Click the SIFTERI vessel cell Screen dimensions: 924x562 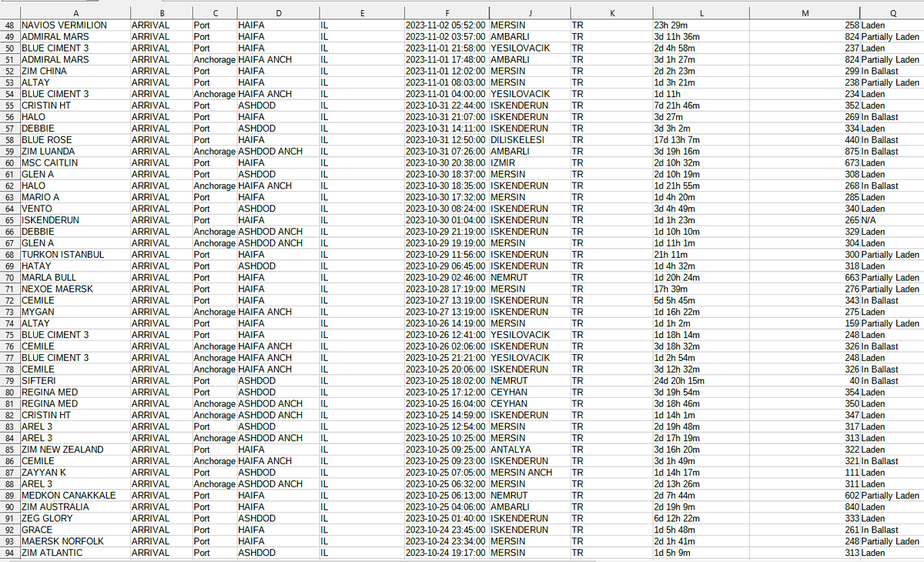(75, 381)
